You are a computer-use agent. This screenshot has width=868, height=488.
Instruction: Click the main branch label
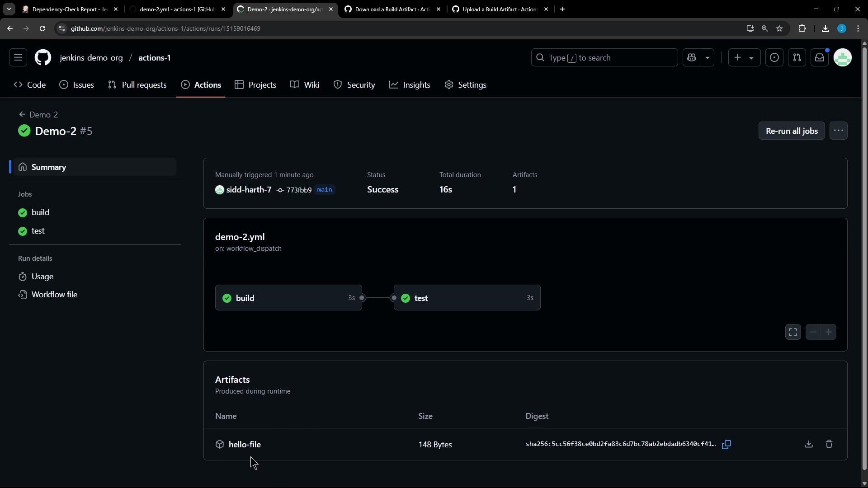click(325, 190)
